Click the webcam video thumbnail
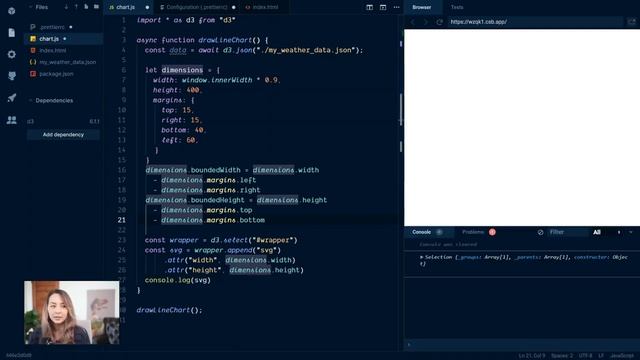Screen dimensions: 640x360 coord(72,312)
